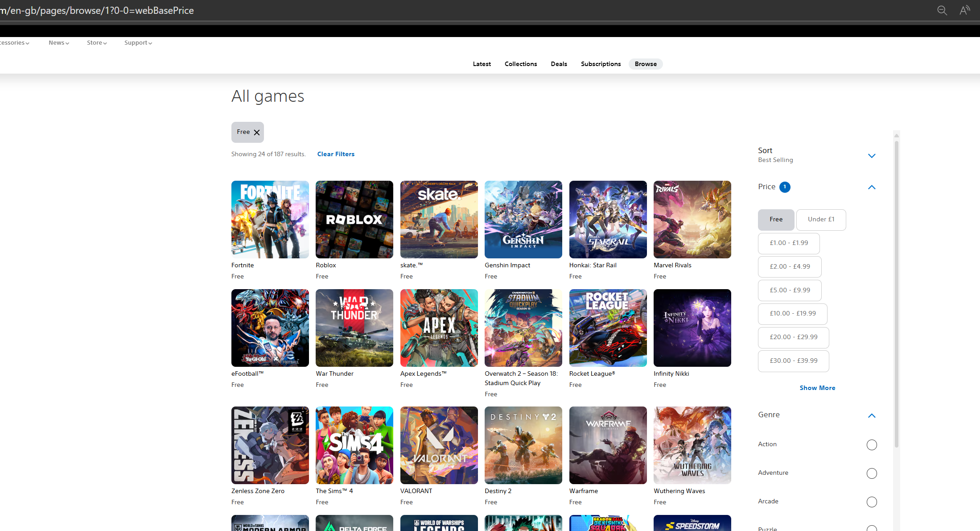Collapse the Price filter section
This screenshot has width=980, height=531.
point(872,187)
